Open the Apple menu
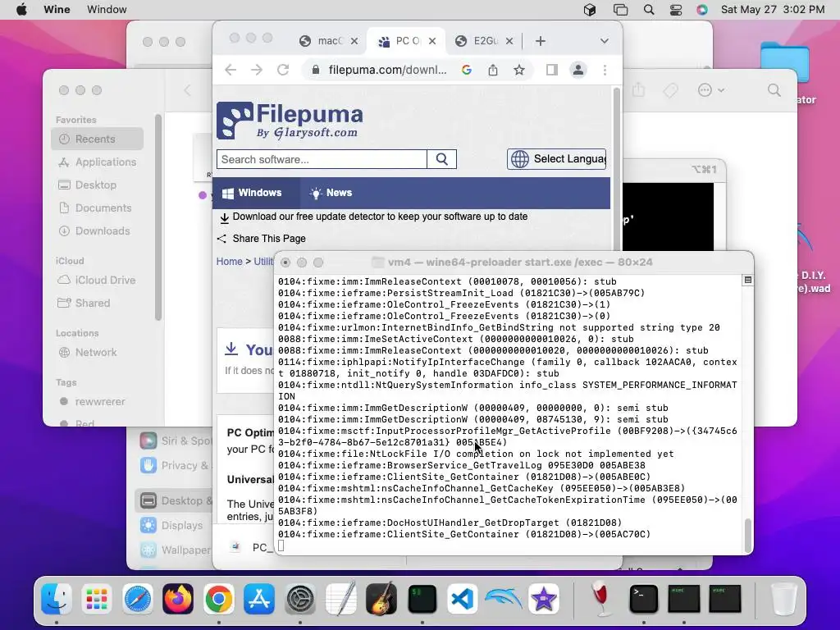The width and height of the screenshot is (840, 630). tap(21, 10)
